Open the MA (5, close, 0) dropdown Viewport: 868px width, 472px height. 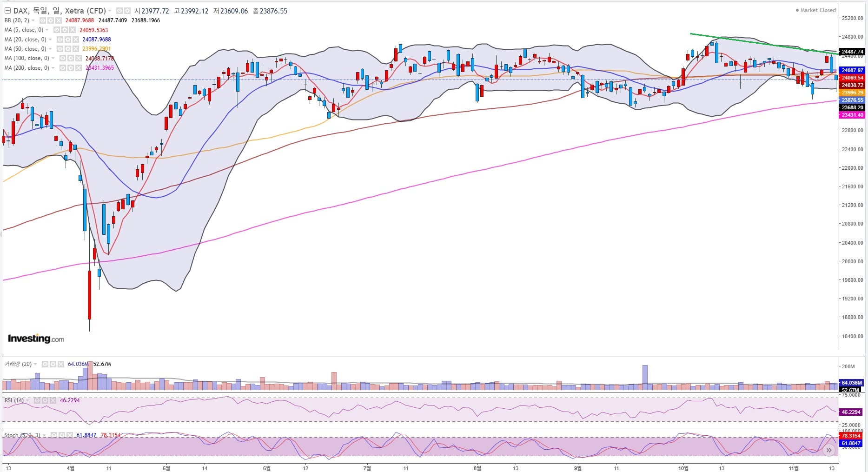coord(47,30)
